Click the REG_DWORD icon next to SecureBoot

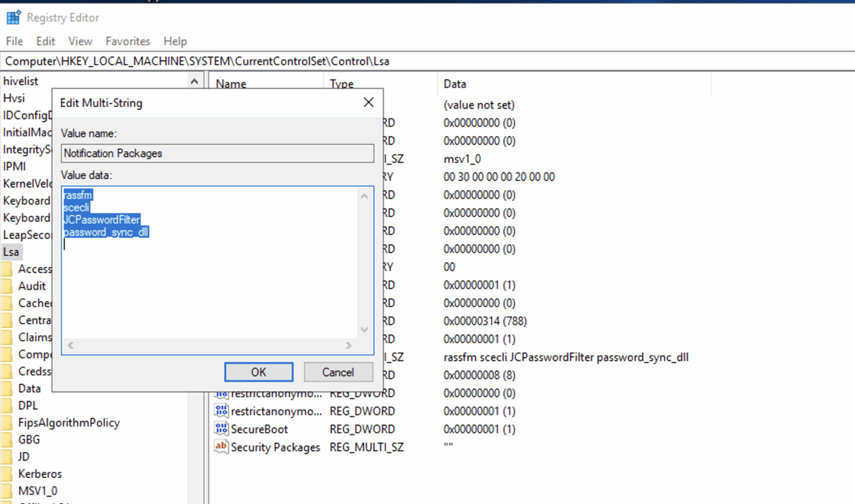(220, 429)
